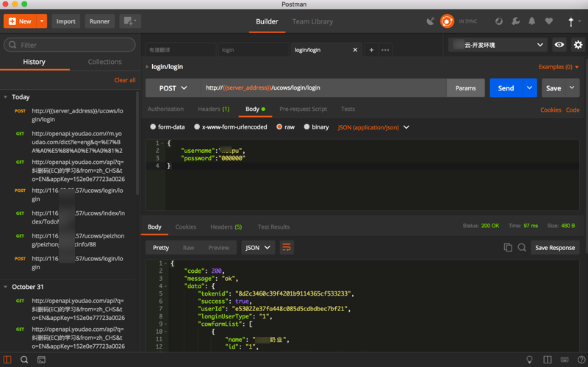Click the Clear all history link
The height and width of the screenshot is (367, 588).
pos(125,80)
